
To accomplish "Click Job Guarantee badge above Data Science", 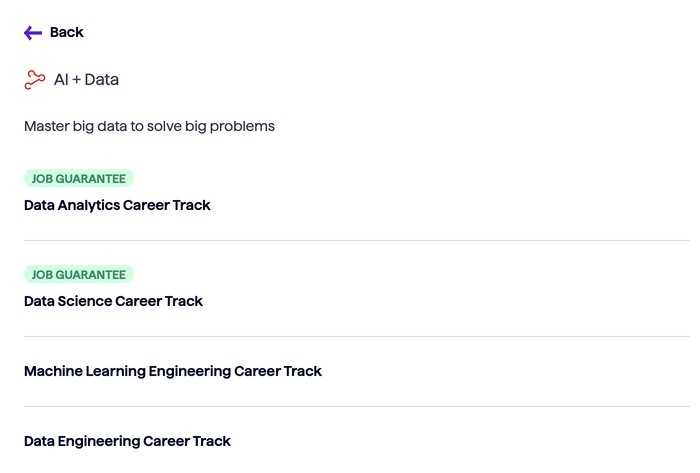I will (x=79, y=274).
